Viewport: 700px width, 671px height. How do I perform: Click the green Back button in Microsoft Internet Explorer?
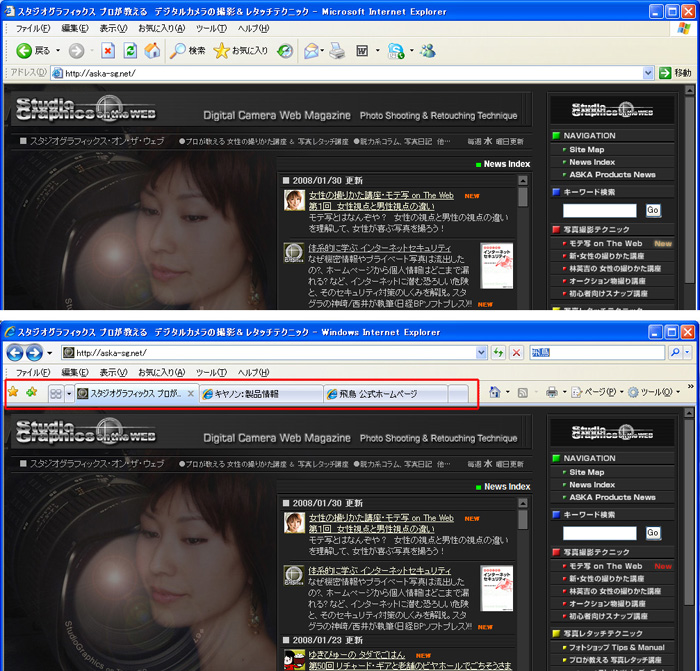tap(24, 51)
